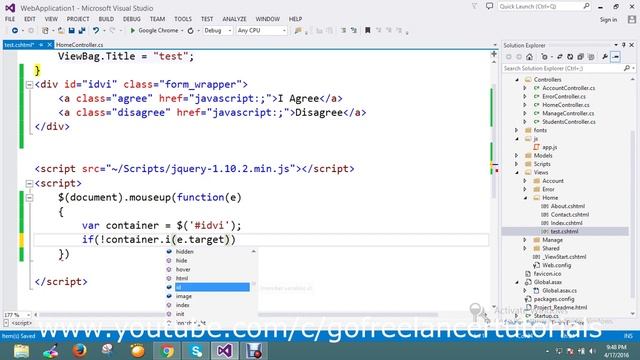The height and width of the screenshot is (360, 640).
Task: Click the Sync with Active Document icon
Action: (560, 57)
